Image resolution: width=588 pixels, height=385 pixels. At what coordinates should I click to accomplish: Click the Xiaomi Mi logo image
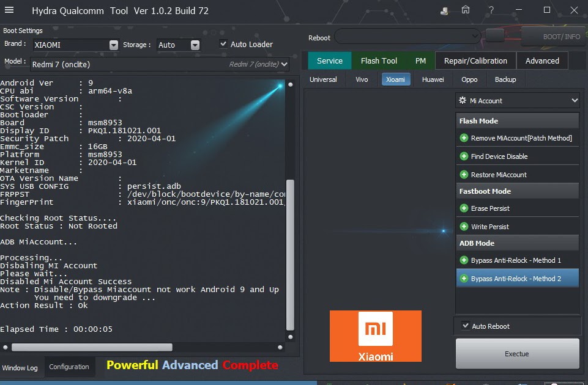(375, 336)
